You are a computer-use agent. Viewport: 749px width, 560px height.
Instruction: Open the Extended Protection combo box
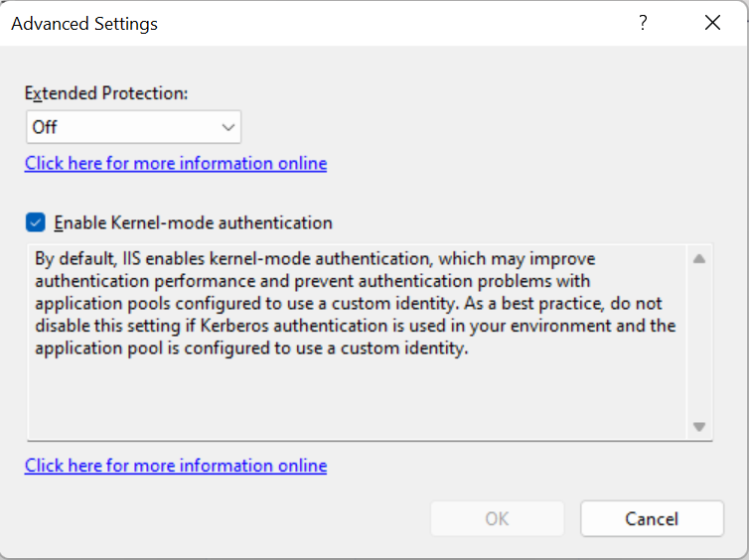click(x=133, y=127)
